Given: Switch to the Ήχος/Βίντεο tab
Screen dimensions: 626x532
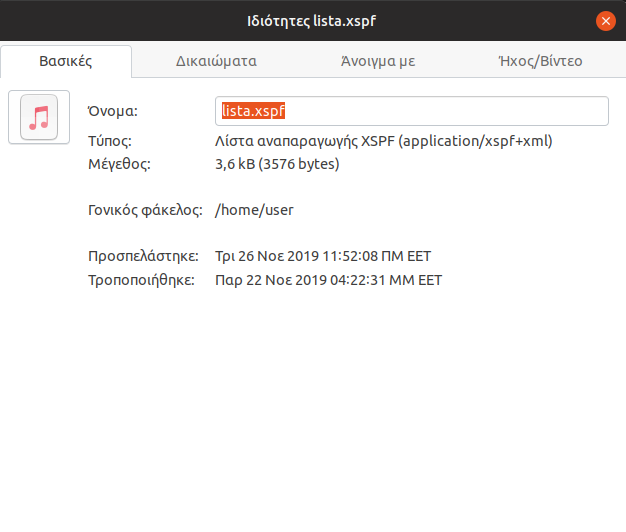Looking at the screenshot, I should point(540,61).
